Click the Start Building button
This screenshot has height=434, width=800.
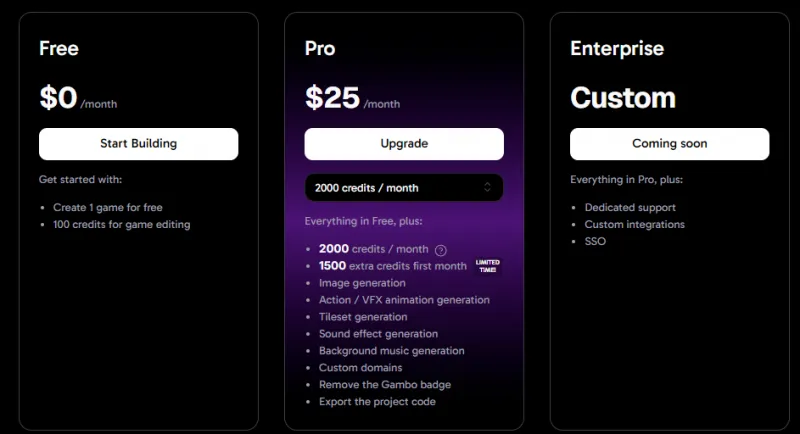138,144
